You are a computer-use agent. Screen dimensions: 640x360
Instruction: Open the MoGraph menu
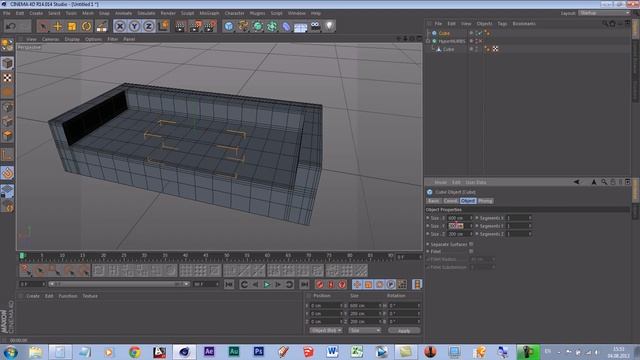(209, 13)
